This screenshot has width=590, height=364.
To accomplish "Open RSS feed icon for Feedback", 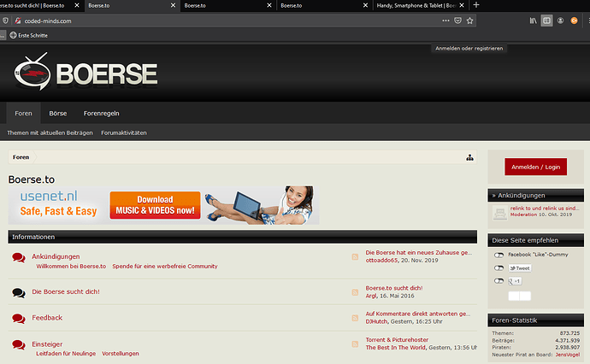I will (355, 318).
